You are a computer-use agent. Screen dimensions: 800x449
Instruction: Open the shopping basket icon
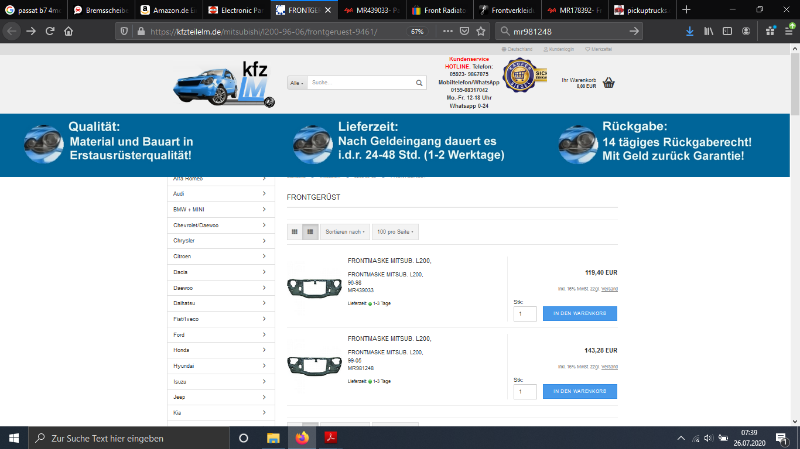coord(608,83)
